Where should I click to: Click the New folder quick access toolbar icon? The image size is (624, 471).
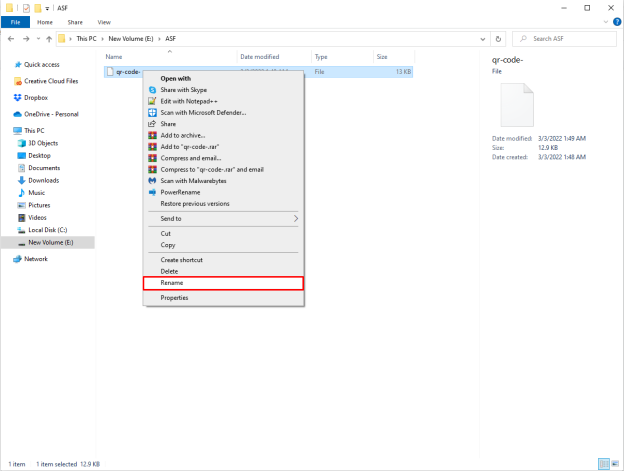[37, 8]
